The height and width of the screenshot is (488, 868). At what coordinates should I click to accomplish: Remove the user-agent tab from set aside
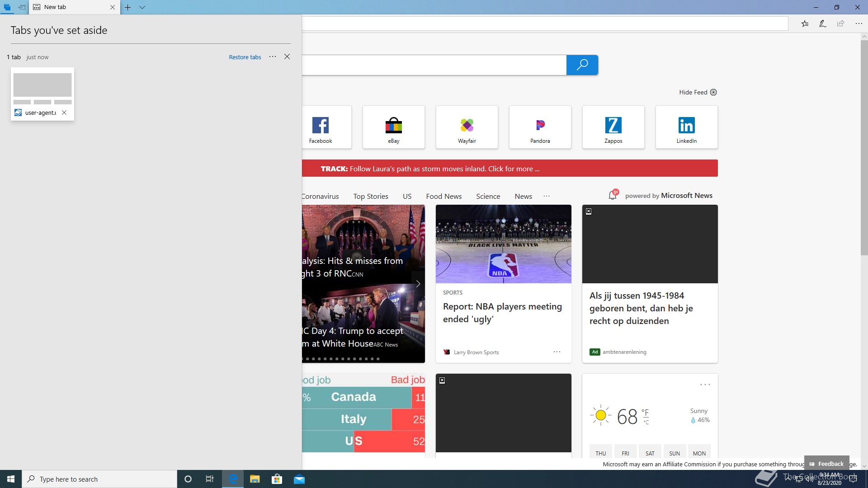[x=64, y=113]
